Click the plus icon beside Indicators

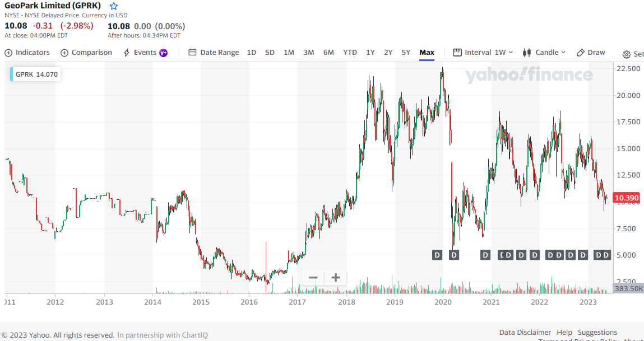[x=8, y=53]
